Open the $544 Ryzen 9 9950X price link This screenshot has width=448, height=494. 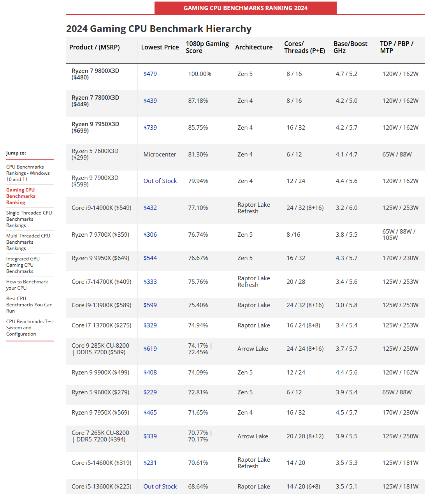coord(150,258)
